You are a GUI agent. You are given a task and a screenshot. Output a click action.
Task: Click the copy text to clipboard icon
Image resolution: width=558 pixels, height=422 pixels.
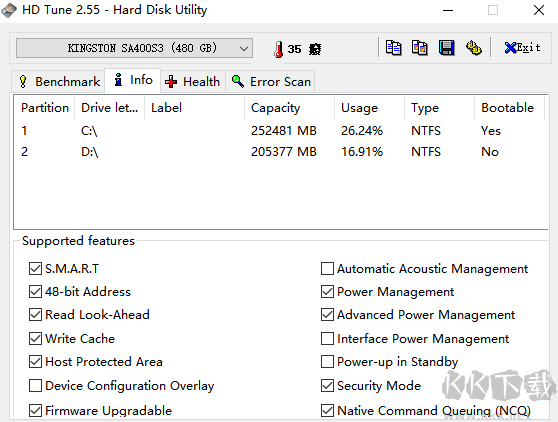point(394,48)
